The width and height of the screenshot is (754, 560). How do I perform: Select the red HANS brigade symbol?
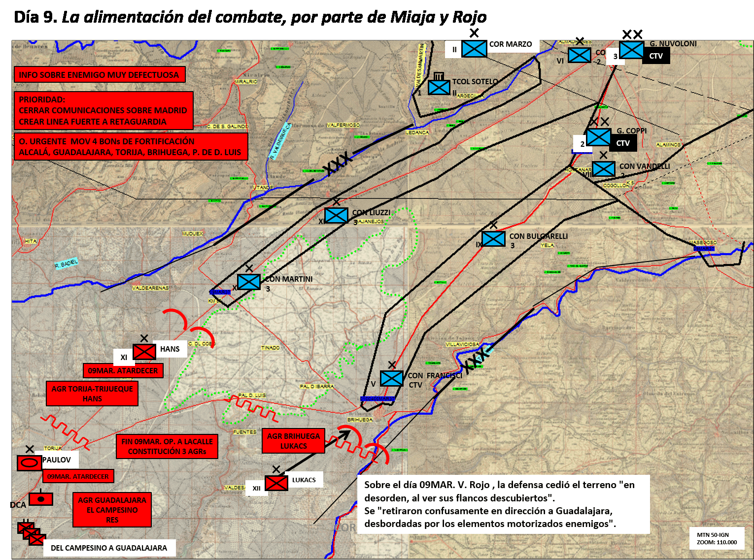click(x=144, y=352)
